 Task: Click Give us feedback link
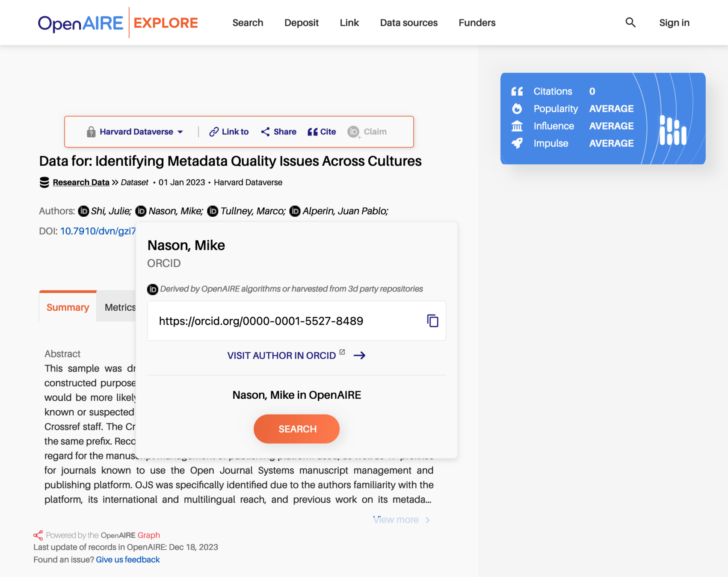tap(128, 559)
